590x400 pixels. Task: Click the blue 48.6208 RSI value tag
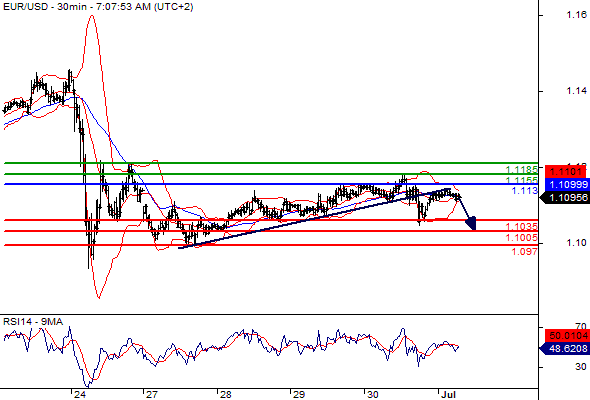(564, 349)
